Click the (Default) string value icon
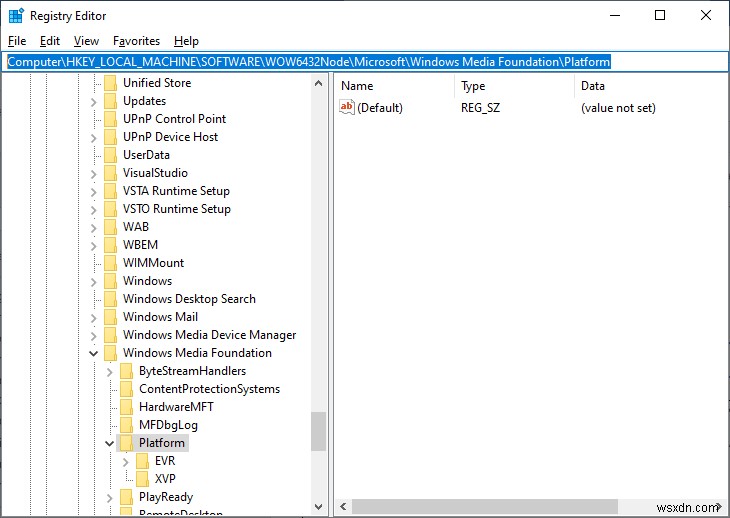The height and width of the screenshot is (518, 730). click(x=347, y=107)
